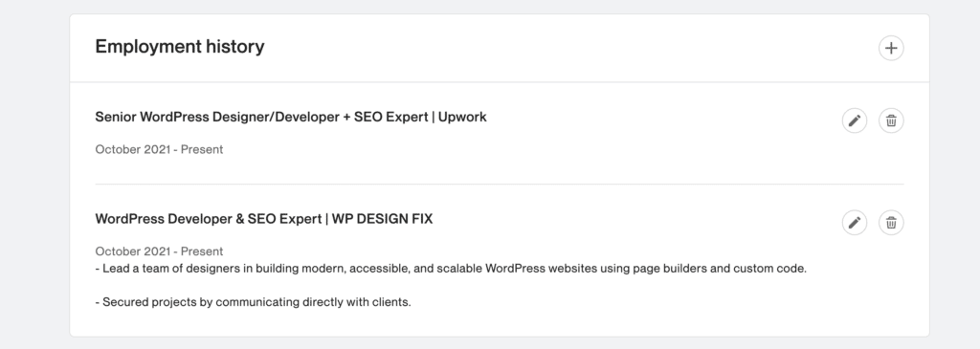Select the WordPress Developer & SEO Expert title
The height and width of the screenshot is (349, 980).
coord(208,219)
